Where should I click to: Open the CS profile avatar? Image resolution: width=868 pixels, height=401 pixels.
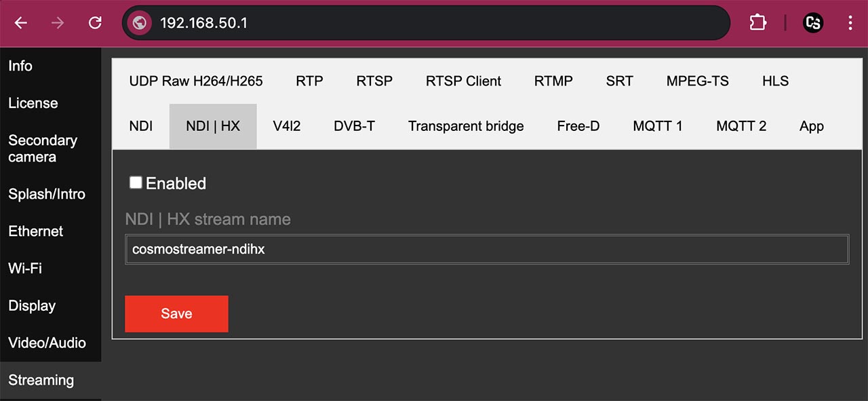[813, 23]
